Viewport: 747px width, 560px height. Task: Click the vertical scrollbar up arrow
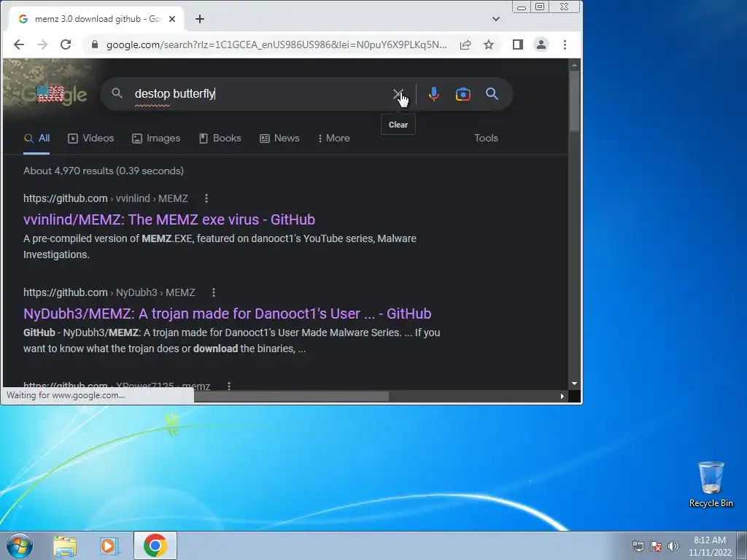pyautogui.click(x=574, y=64)
